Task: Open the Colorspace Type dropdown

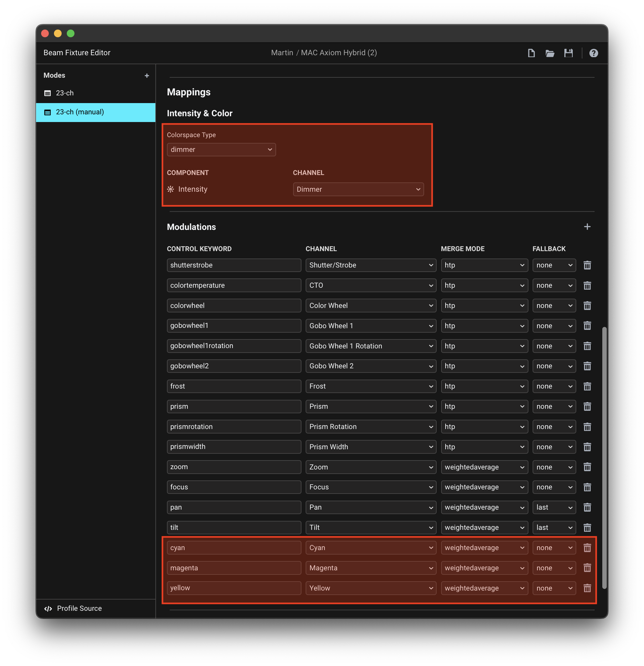Action: click(221, 150)
